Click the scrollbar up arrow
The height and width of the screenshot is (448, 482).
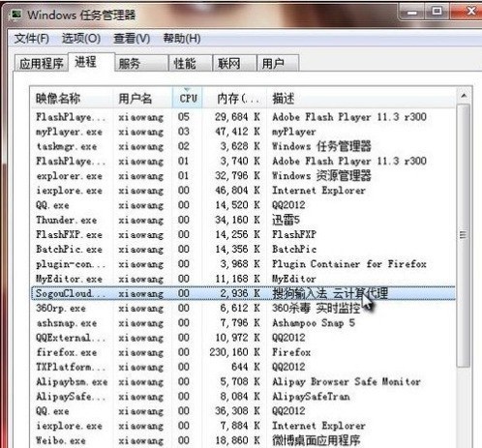tap(464, 96)
